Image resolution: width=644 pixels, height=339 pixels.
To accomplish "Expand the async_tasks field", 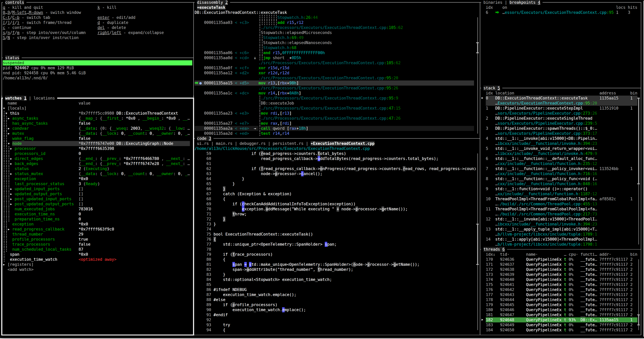I will 9,119.
